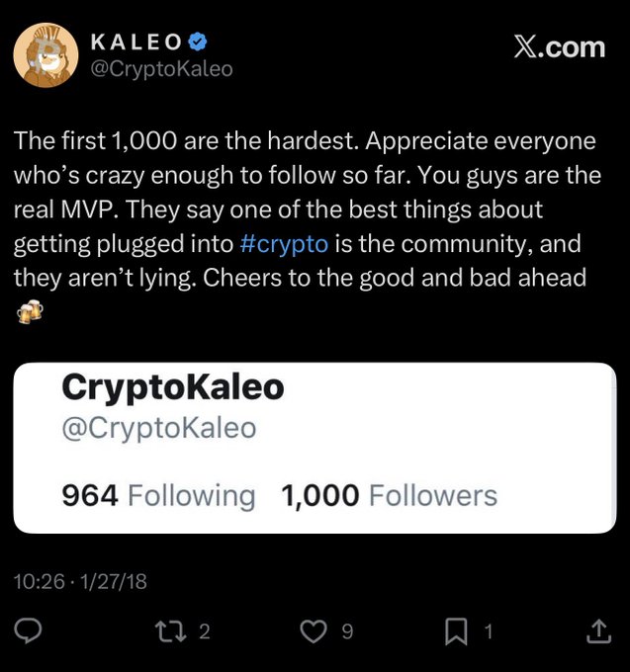Open the @CryptoKaleo handle under KALEO

(161, 70)
